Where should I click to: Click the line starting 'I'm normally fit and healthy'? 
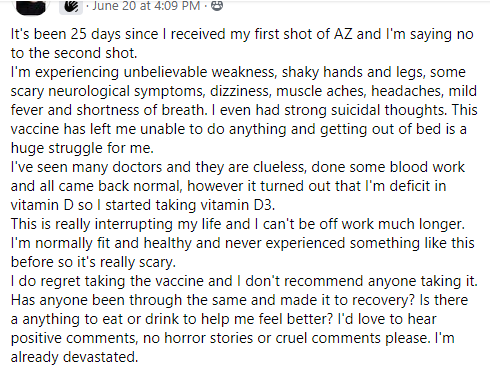242,243
